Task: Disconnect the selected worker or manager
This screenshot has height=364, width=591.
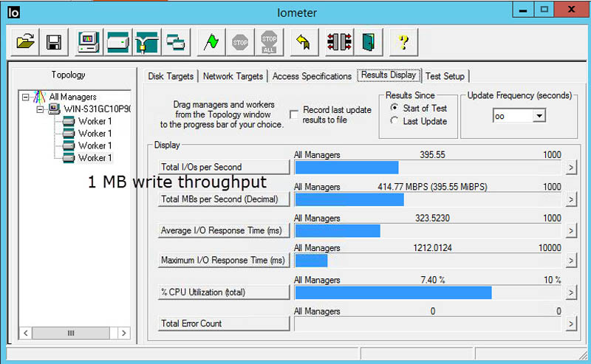Action: pyautogui.click(x=339, y=42)
